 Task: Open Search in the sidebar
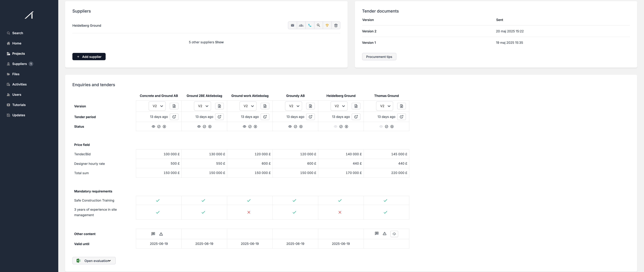pyautogui.click(x=15, y=33)
